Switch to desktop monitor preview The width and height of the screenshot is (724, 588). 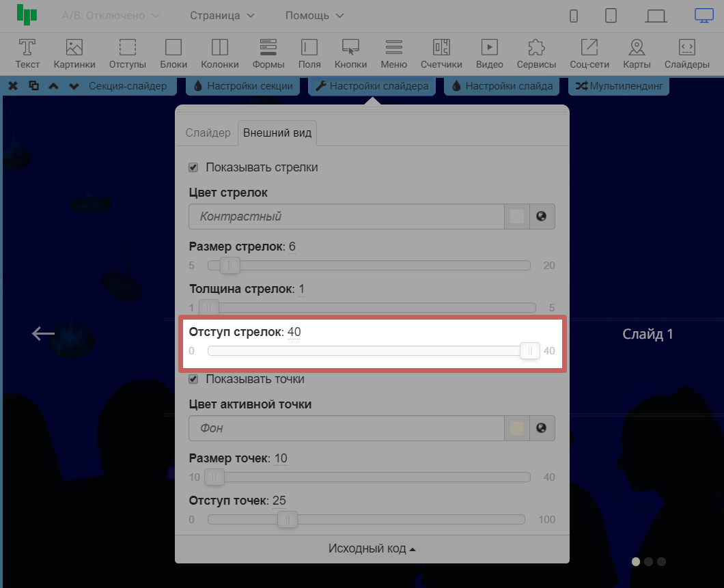(x=704, y=16)
